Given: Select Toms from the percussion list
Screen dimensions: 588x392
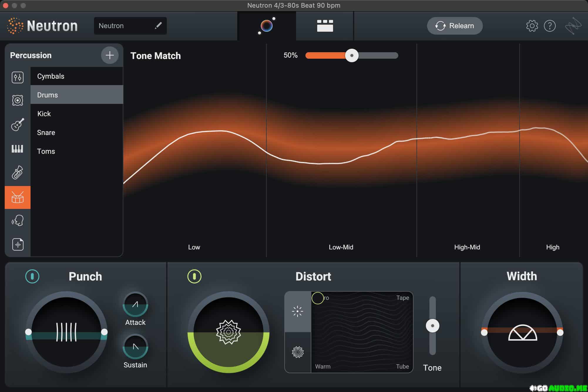Looking at the screenshot, I should (x=77, y=151).
